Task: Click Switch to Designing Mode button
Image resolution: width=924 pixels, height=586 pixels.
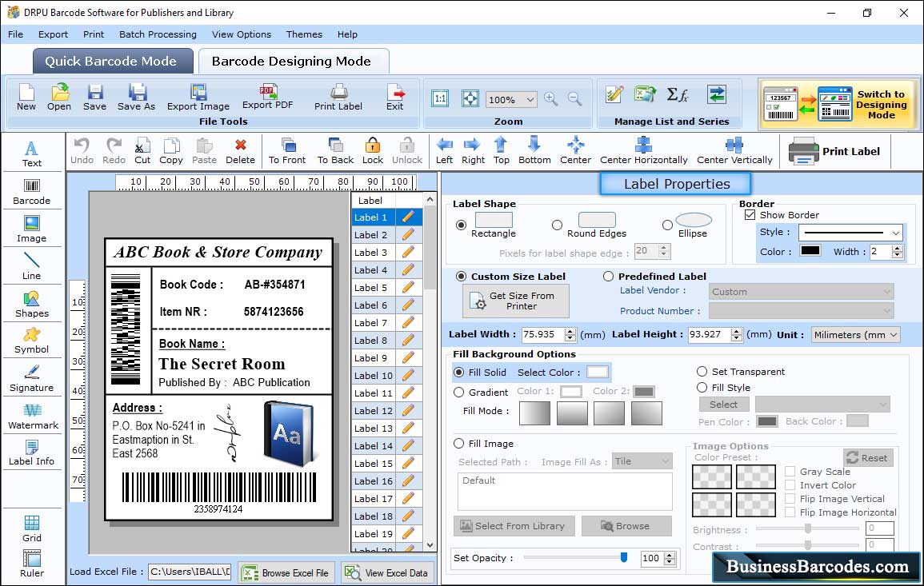Action: [x=838, y=104]
